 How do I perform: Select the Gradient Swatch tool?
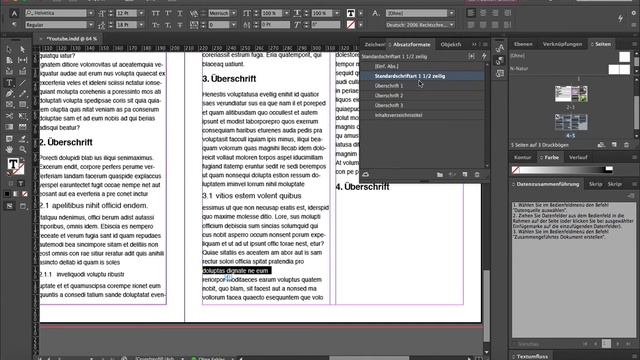click(9, 127)
